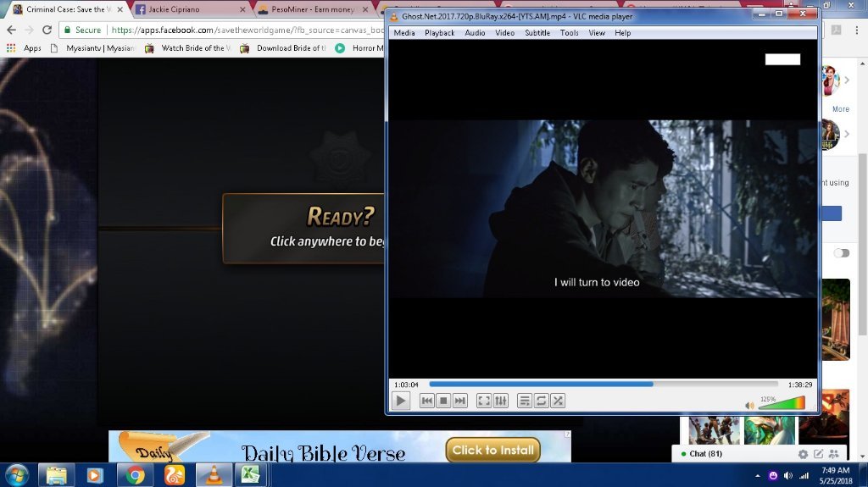Viewport: 868px width, 487px height.
Task: Click the Ready? banner in the game
Action: tap(303, 228)
